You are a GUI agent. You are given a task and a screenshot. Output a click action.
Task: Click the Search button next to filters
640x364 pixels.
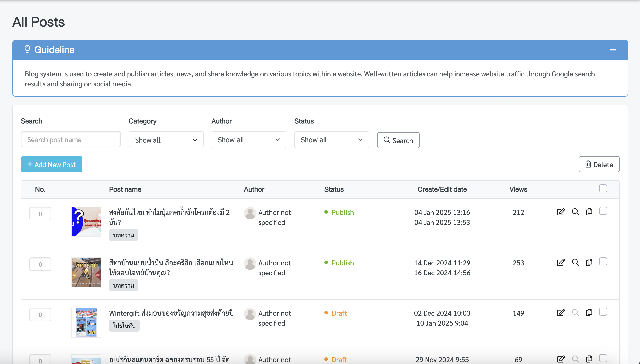pyautogui.click(x=398, y=140)
